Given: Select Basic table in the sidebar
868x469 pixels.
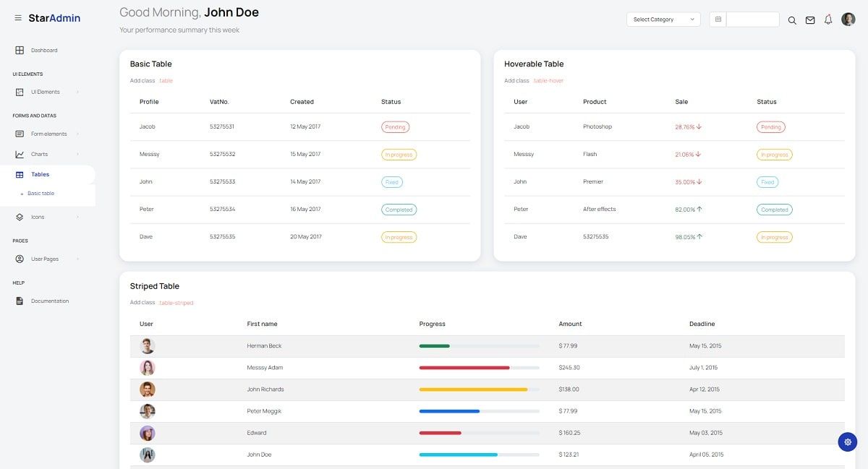Looking at the screenshot, I should click(42, 193).
